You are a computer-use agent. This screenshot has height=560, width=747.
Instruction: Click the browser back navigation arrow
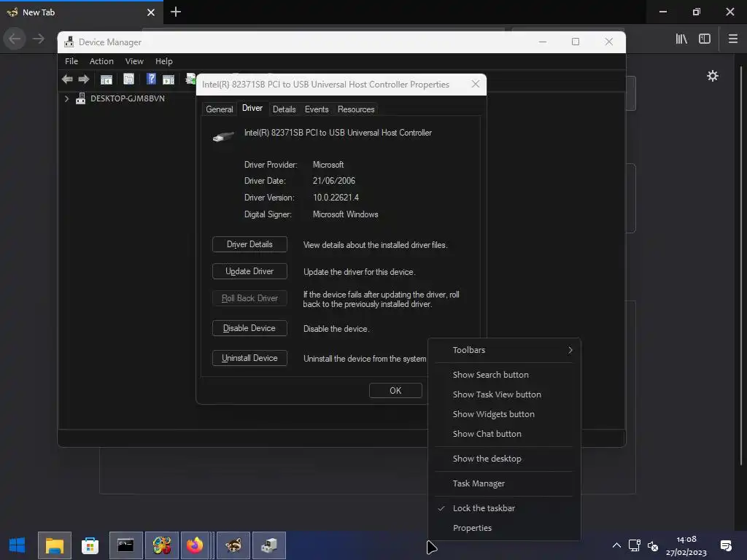tap(15, 39)
